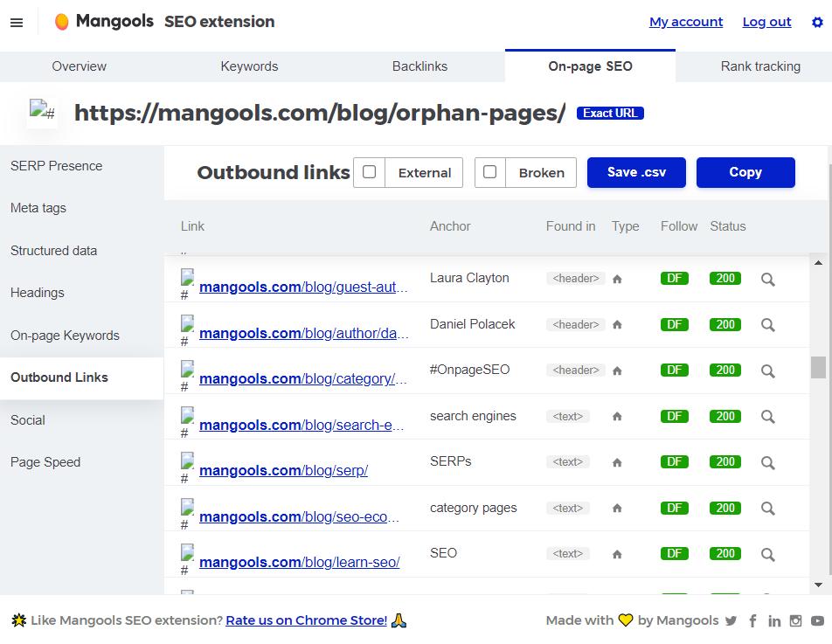Open the hamburger menu icon
The height and width of the screenshot is (644, 832).
pyautogui.click(x=17, y=22)
